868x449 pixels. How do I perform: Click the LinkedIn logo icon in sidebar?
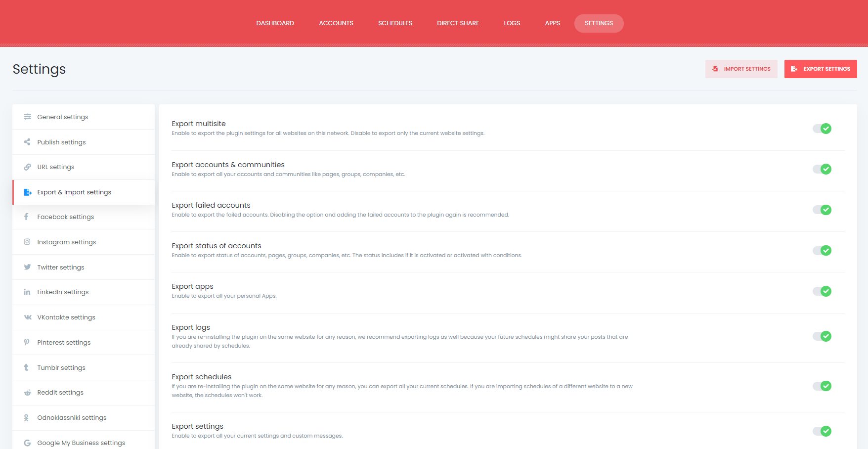pyautogui.click(x=27, y=292)
